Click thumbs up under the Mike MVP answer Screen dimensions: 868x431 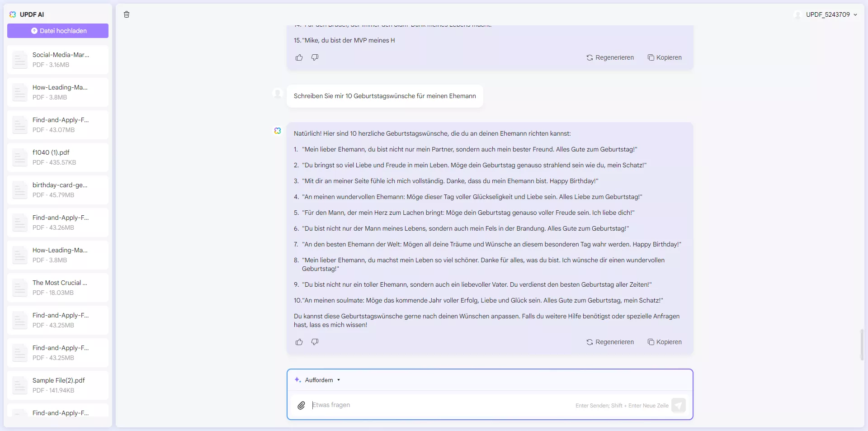[299, 57]
